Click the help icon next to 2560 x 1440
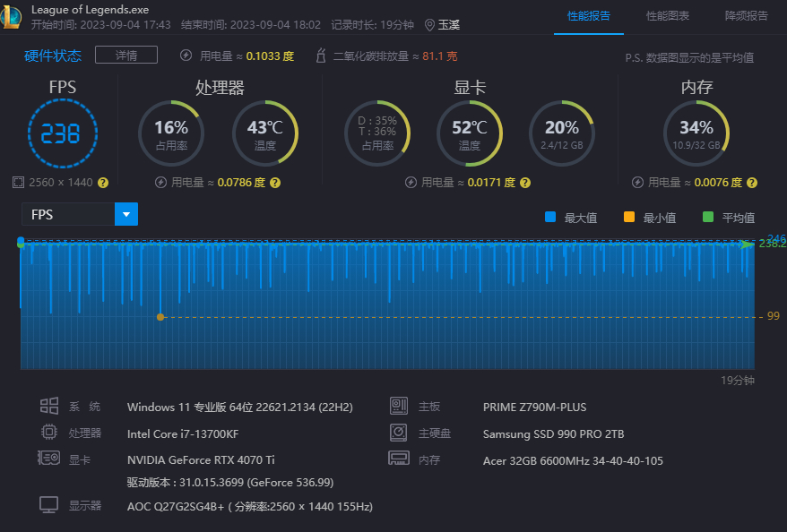The height and width of the screenshot is (532, 787). 103,183
